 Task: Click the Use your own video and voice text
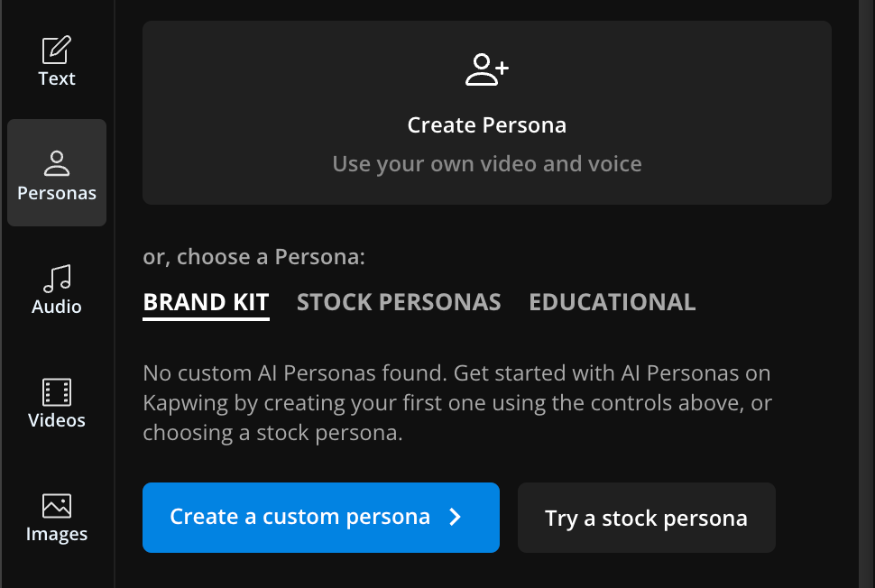[486, 163]
